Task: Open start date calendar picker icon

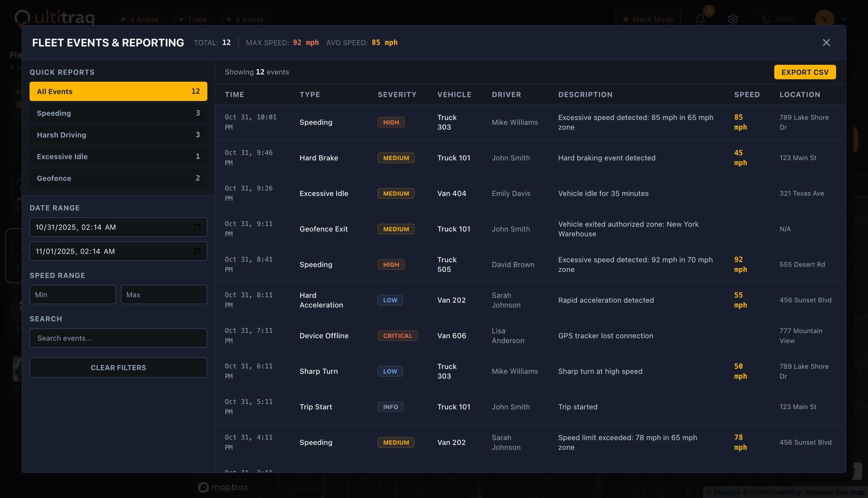Action: tap(197, 227)
